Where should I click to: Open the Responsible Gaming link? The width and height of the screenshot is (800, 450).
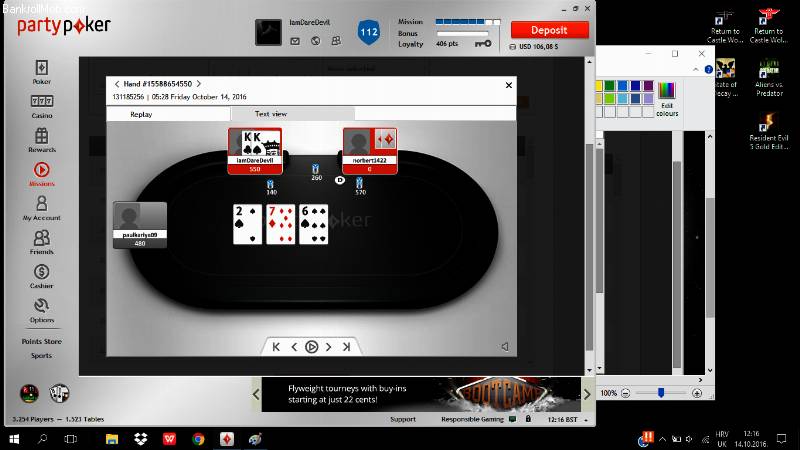coord(472,419)
